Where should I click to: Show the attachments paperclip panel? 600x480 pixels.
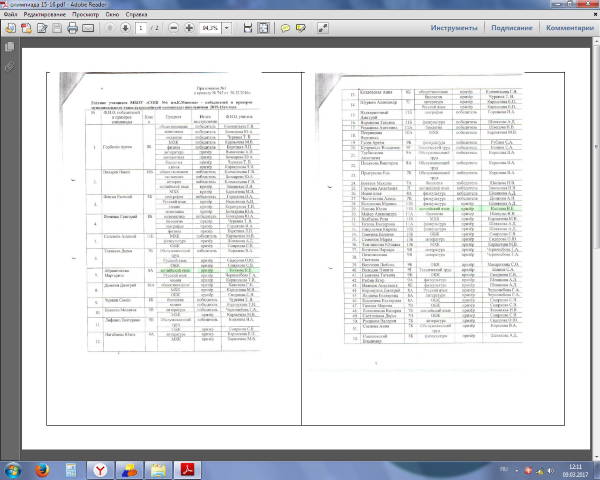click(9, 66)
